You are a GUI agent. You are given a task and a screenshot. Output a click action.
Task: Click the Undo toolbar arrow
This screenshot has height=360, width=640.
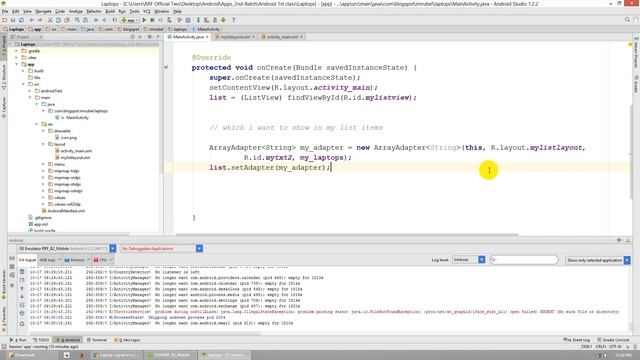tap(31, 20)
